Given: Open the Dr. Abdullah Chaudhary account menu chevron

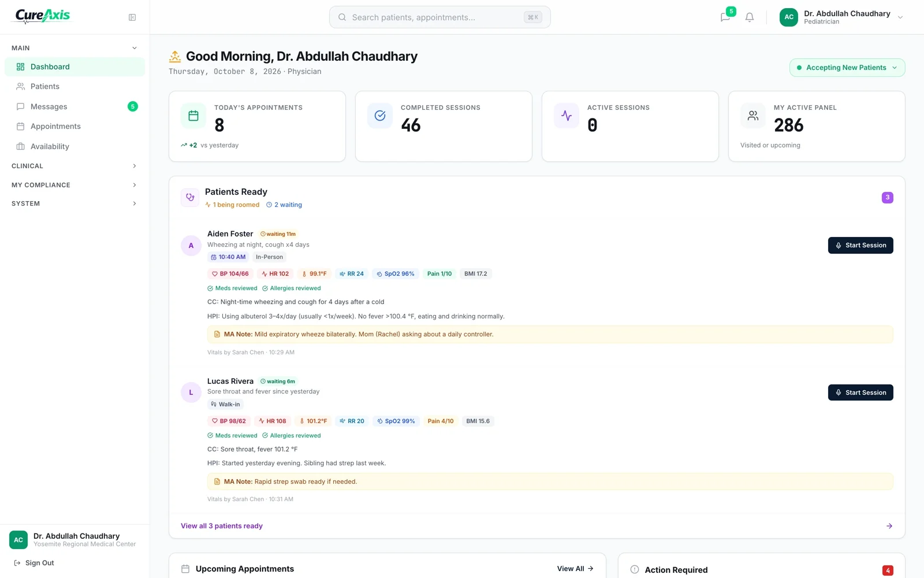Looking at the screenshot, I should tap(900, 17).
